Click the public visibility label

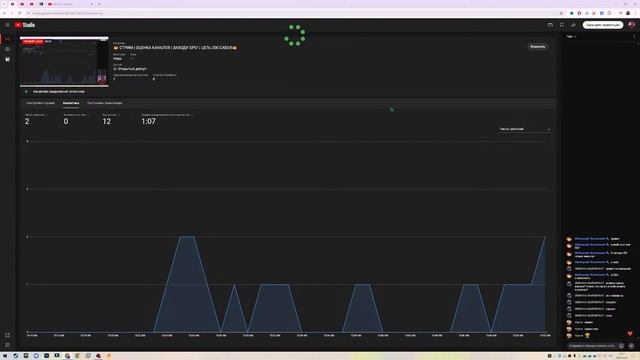tap(132, 69)
